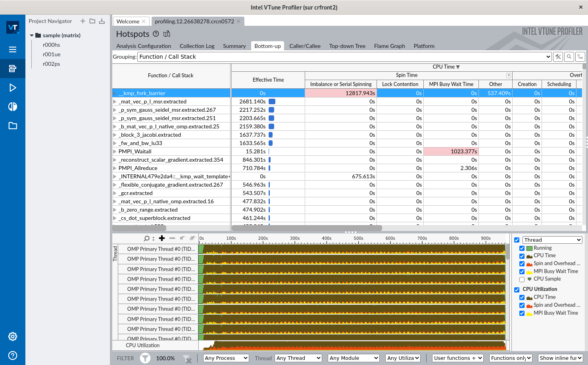Expand the PMPI_Waitall row
588x365 pixels.
pyautogui.click(x=115, y=151)
